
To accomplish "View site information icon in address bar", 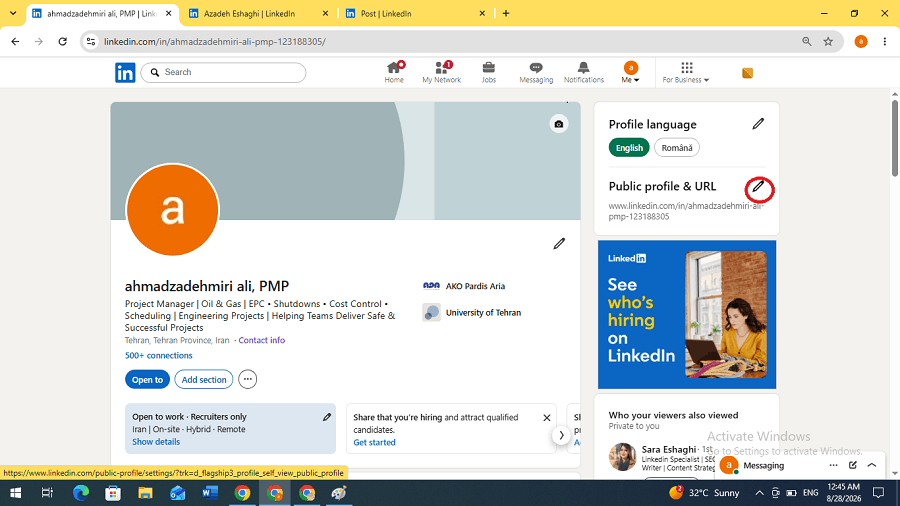I will [x=91, y=41].
